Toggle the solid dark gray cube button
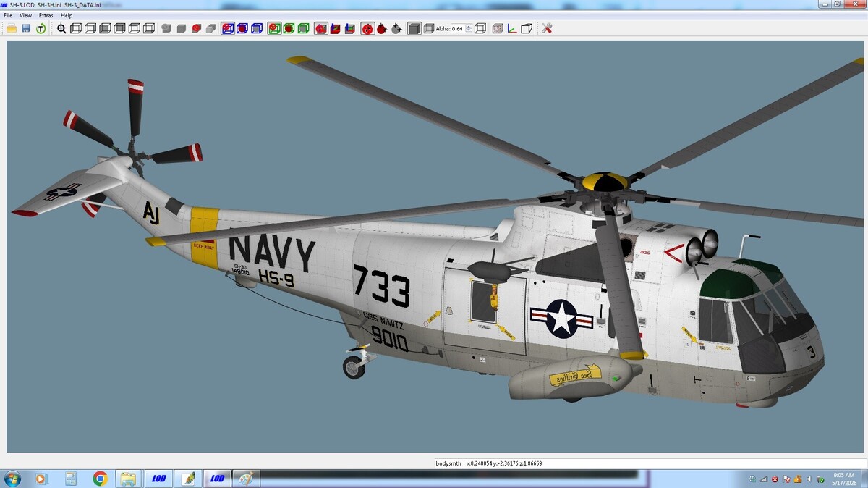This screenshot has height=488, width=868. tap(414, 28)
